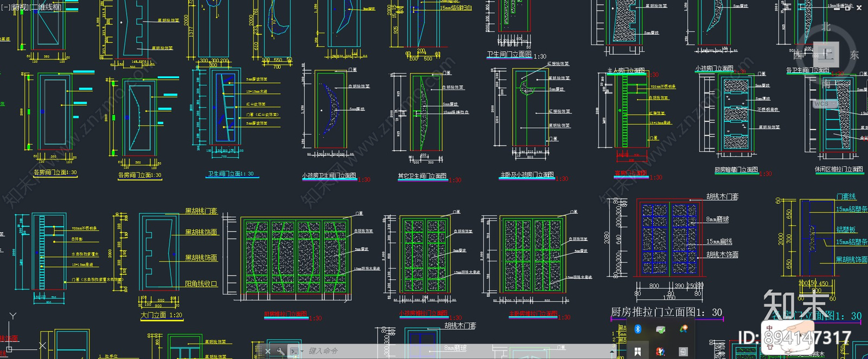Click the Bluetooth tray icon
The height and width of the screenshot is (359, 868).
[x=638, y=329]
